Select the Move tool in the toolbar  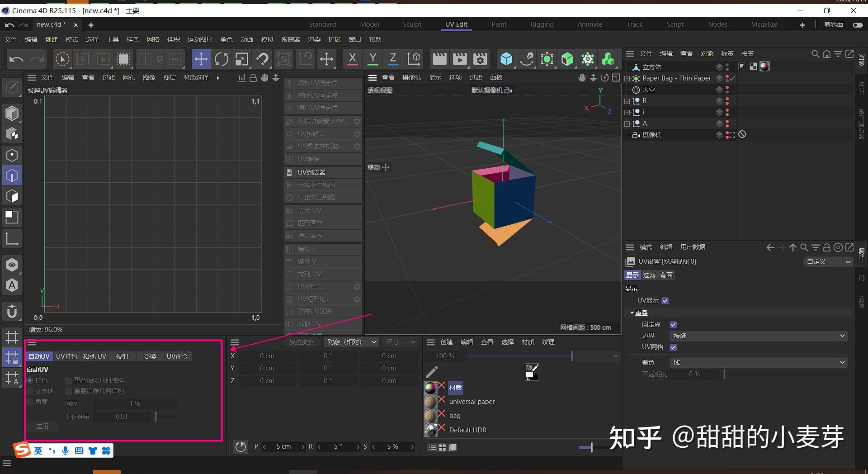[201, 59]
